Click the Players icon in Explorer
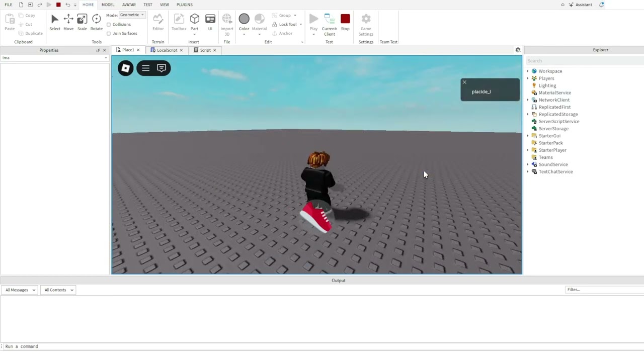This screenshot has width=644, height=362. click(534, 78)
